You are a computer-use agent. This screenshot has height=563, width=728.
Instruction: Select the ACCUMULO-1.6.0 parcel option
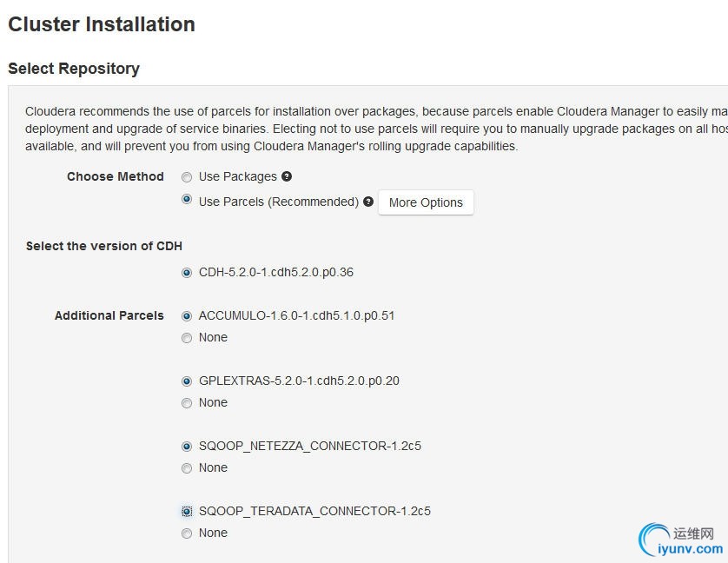pyautogui.click(x=187, y=316)
